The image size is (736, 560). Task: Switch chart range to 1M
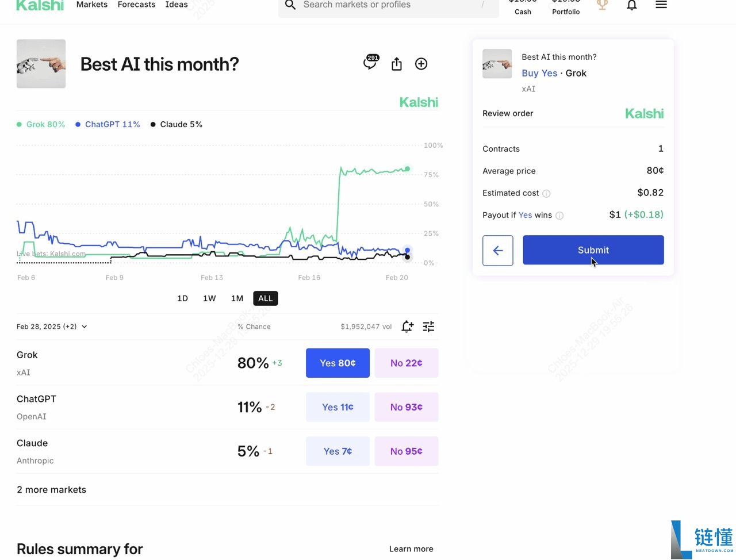click(x=237, y=298)
